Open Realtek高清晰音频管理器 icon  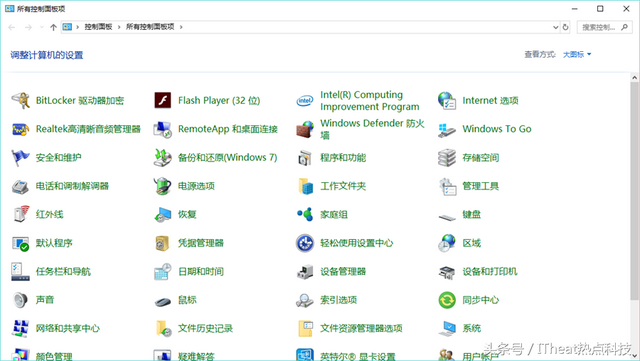pyautogui.click(x=20, y=129)
